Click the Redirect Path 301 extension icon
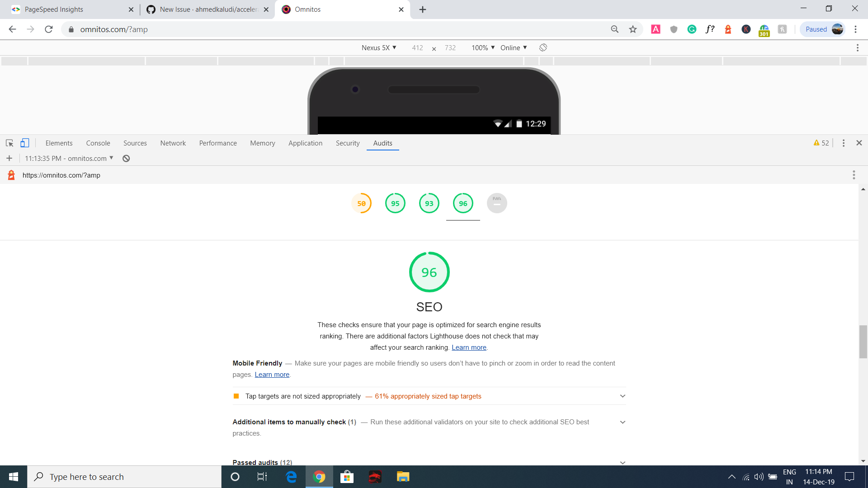The image size is (868, 488). (764, 29)
